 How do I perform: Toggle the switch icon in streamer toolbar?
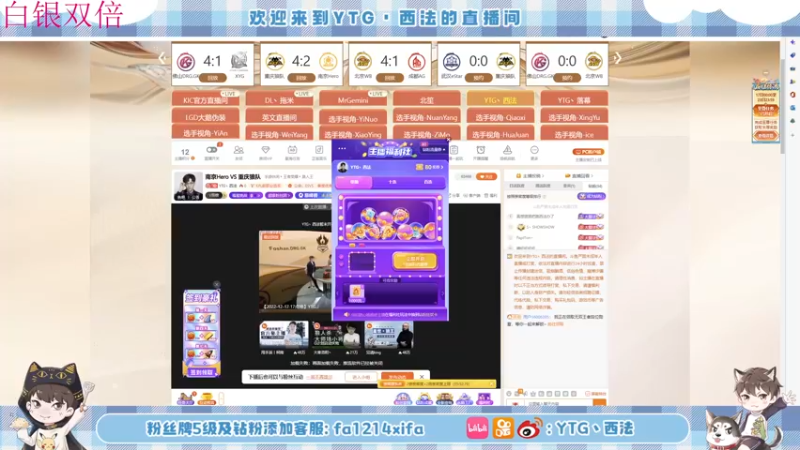pyautogui.click(x=212, y=150)
